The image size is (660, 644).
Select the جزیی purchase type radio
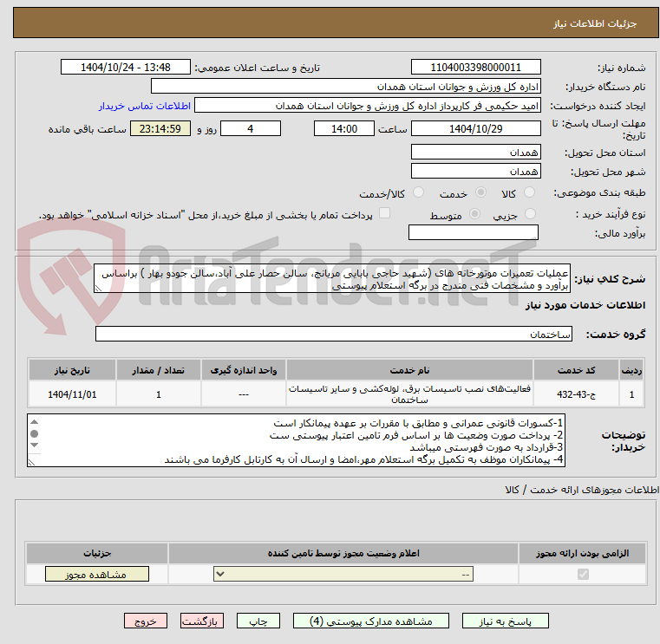click(x=531, y=214)
